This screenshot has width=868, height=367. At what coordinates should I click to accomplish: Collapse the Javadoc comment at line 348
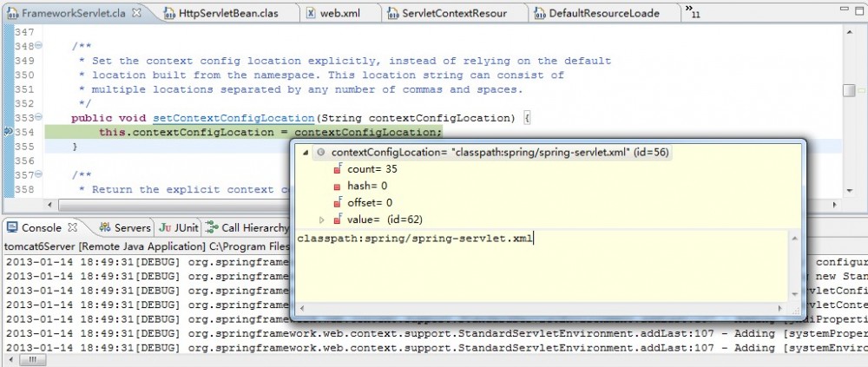[39, 46]
